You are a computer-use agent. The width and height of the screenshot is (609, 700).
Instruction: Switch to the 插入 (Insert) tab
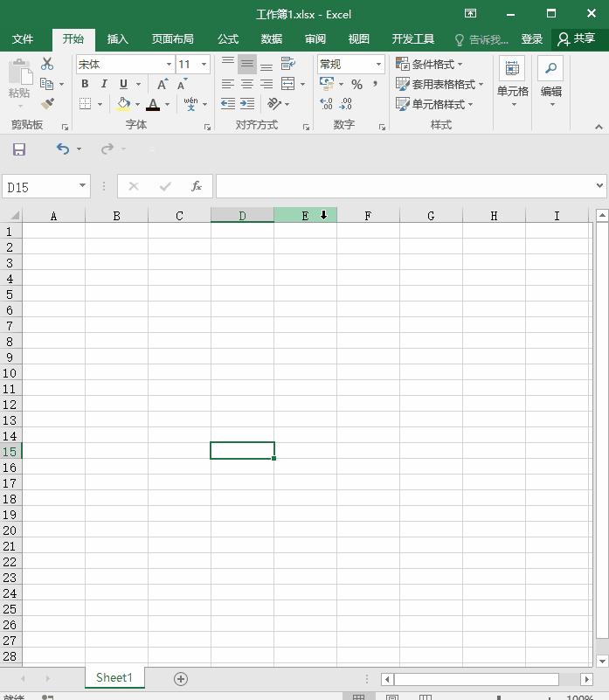117,39
